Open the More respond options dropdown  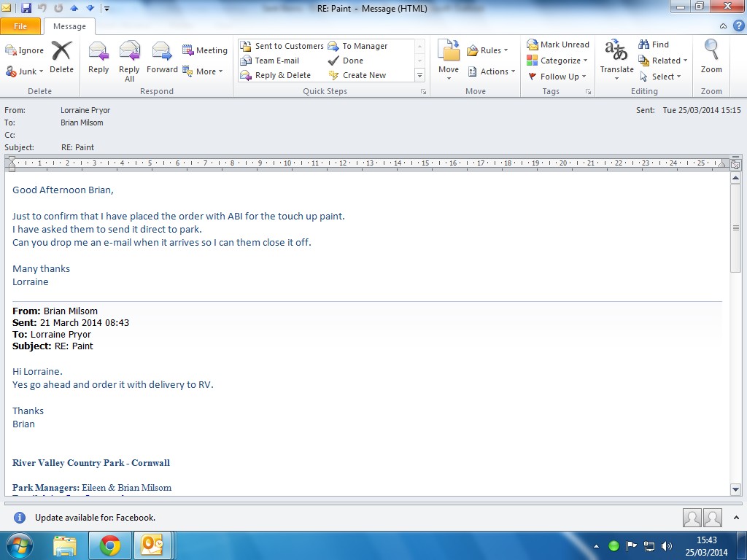pos(203,71)
